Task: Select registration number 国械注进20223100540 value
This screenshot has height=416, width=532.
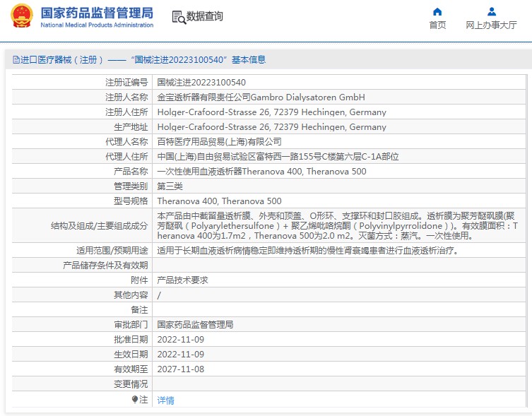Action: tap(201, 83)
